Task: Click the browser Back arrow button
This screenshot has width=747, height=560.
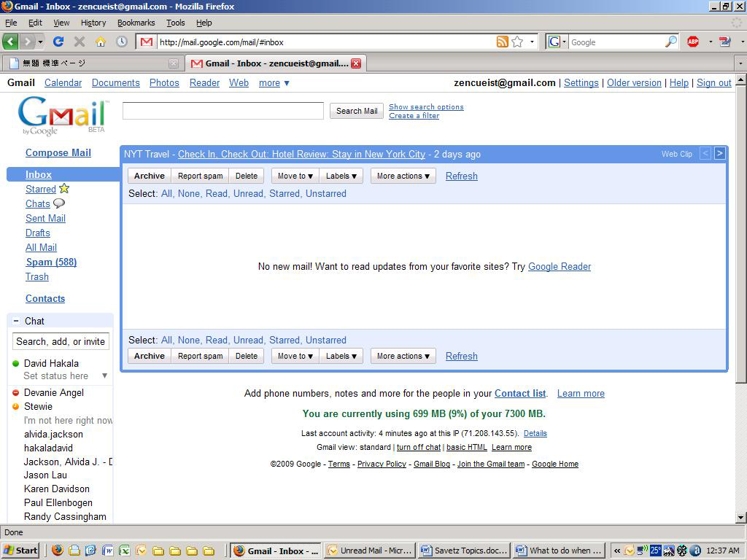Action: point(10,42)
